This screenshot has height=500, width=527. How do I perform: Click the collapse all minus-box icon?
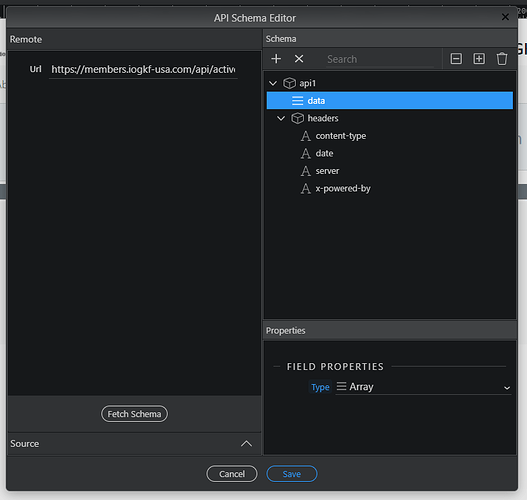(x=456, y=59)
